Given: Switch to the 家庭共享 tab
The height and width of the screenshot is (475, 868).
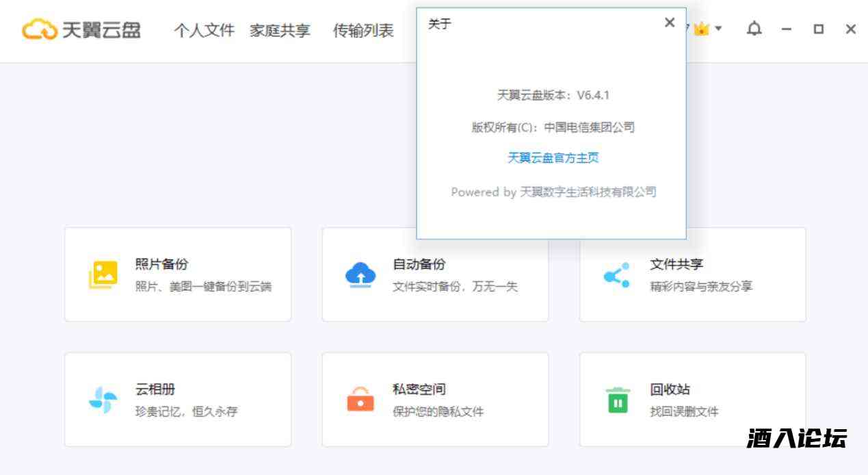Looking at the screenshot, I should [x=280, y=30].
